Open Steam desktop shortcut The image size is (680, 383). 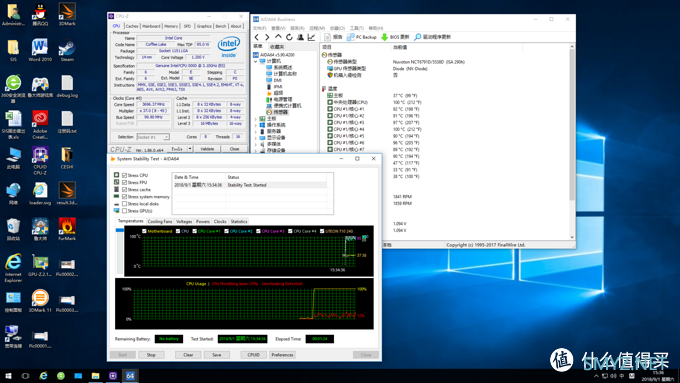[x=67, y=50]
